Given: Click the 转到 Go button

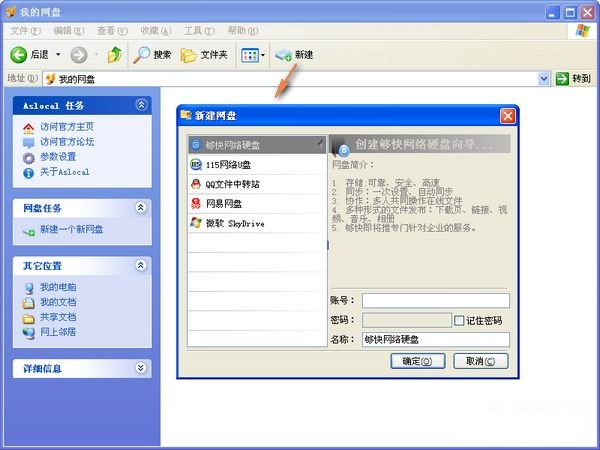Looking at the screenshot, I should pyautogui.click(x=573, y=79).
